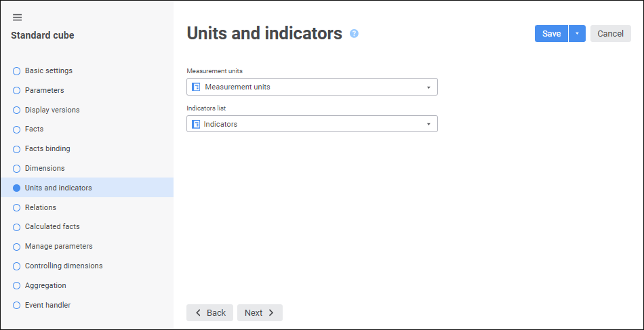Click the Measurement units dictionary icon
This screenshot has height=330, width=644.
(x=196, y=87)
